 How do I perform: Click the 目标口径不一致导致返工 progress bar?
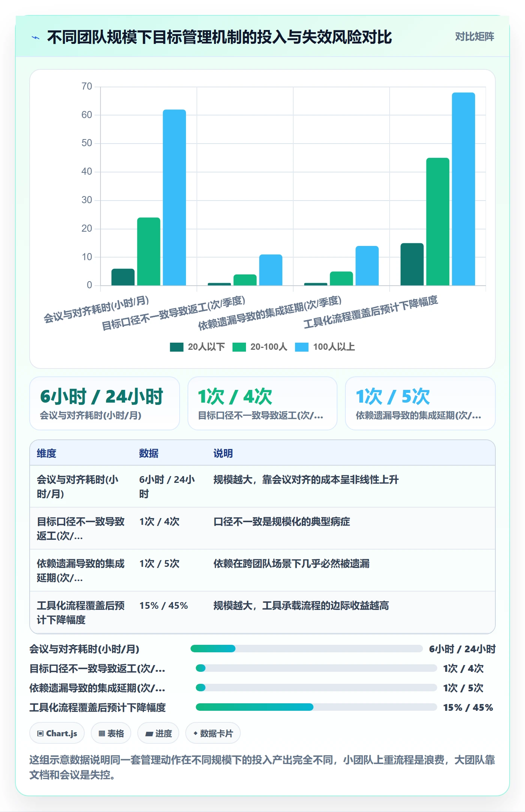316,668
